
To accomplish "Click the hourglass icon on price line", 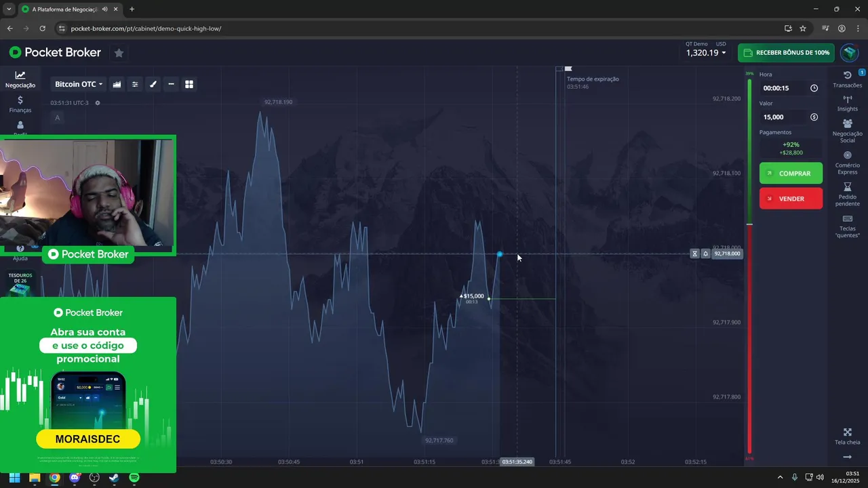I will click(694, 253).
